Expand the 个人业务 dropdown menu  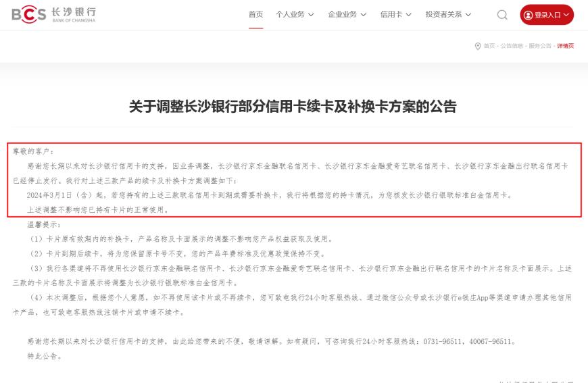tap(295, 14)
